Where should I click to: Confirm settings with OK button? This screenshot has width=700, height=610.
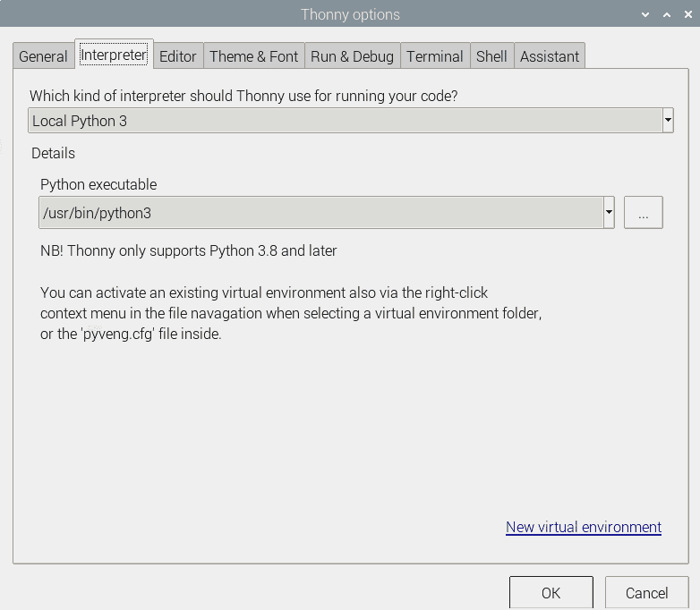pyautogui.click(x=551, y=593)
